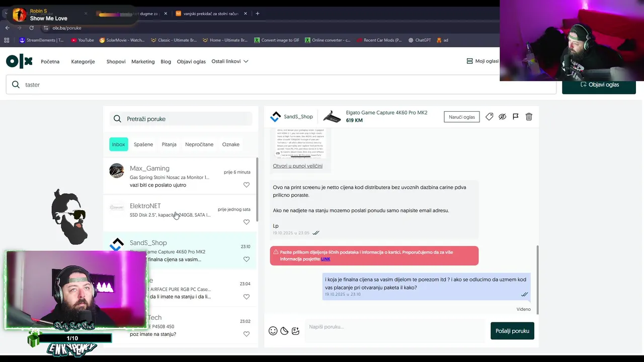Open YouTube bookmark
The height and width of the screenshot is (362, 644).
coord(83,40)
